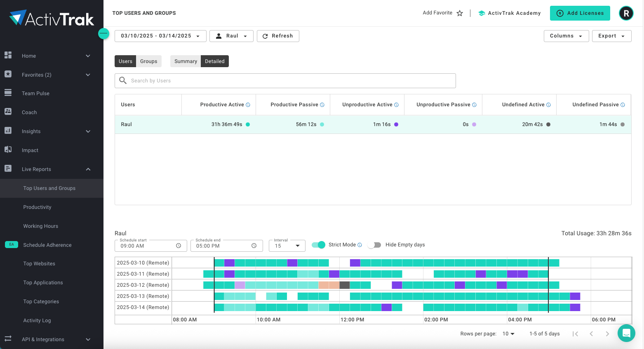Click the Home dashboard icon
Viewport: 644px width, 349px height.
[8, 55]
